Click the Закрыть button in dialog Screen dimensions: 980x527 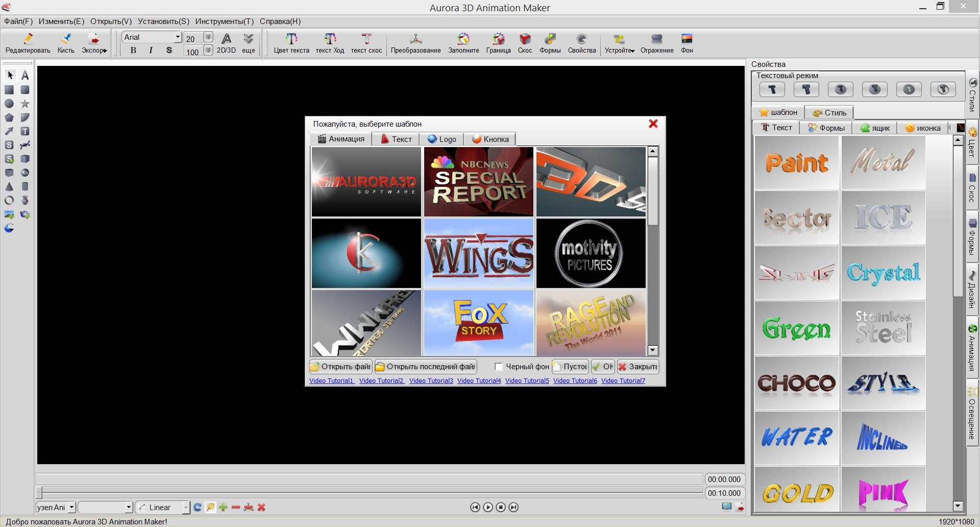coord(638,367)
